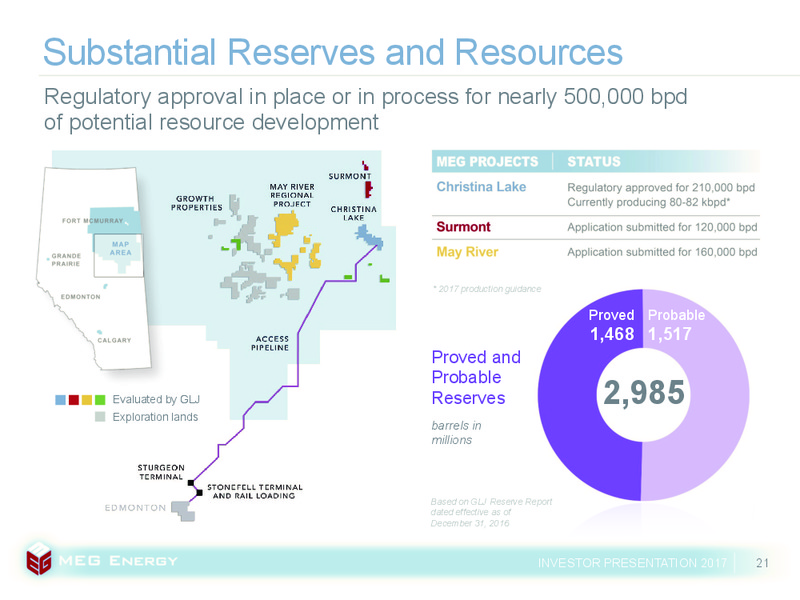The height and width of the screenshot is (600, 800).
Task: Click the 'barrels in millions' caption
Action: click(x=456, y=433)
